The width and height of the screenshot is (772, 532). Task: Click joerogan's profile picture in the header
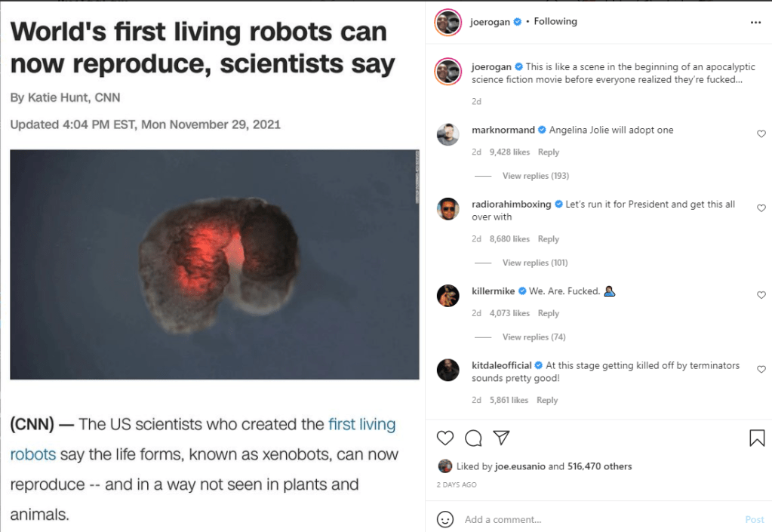448,23
